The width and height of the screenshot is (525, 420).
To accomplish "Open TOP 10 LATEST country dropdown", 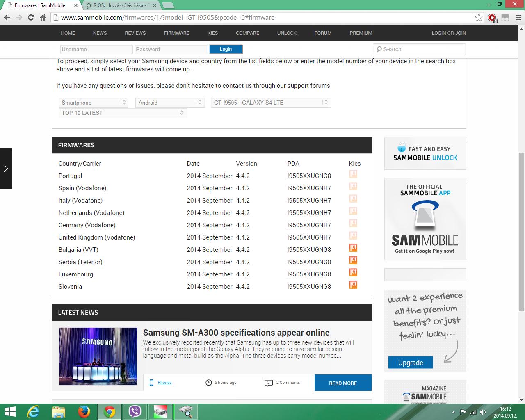I will tap(123, 113).
